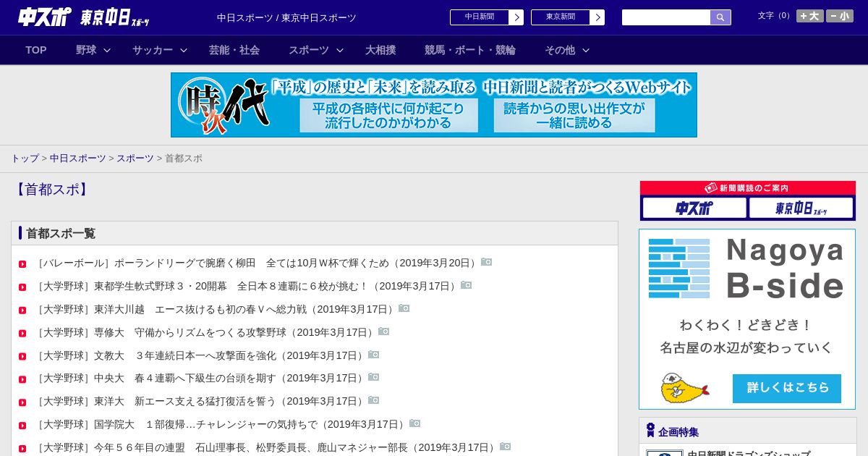Click the 首都スポ一覧 section heading

tap(61, 233)
